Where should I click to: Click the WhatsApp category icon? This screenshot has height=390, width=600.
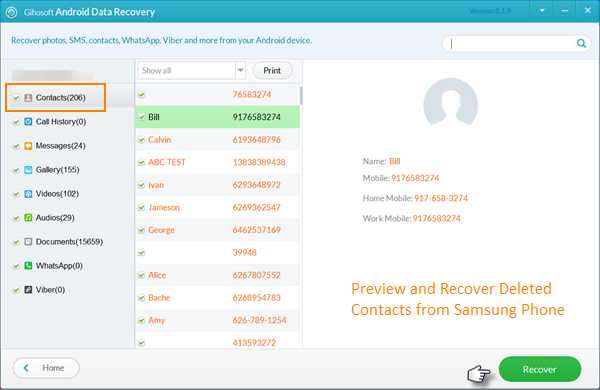(x=28, y=266)
